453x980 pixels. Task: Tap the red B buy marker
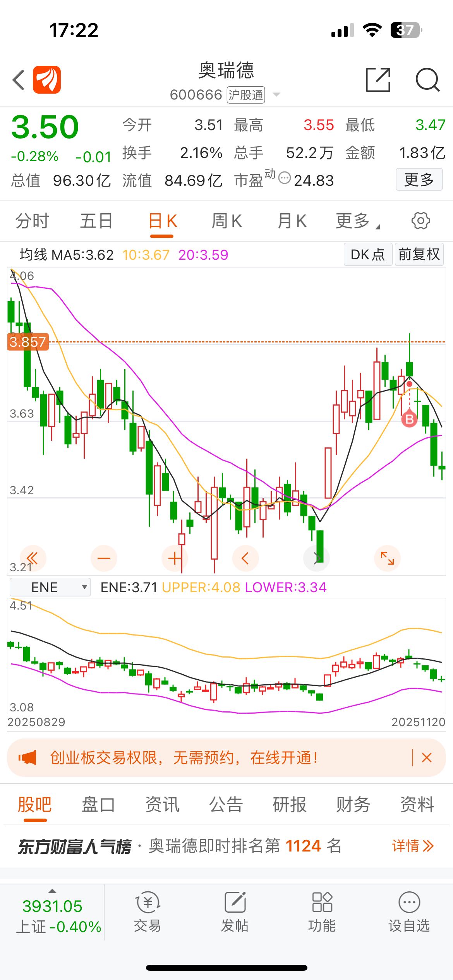pyautogui.click(x=409, y=419)
